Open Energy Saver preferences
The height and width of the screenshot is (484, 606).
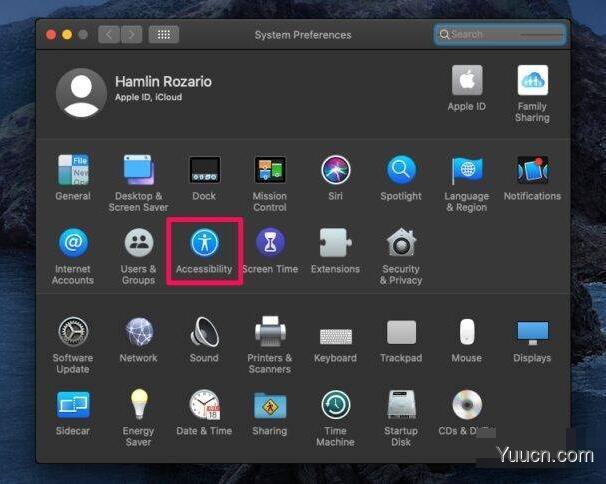pos(139,405)
